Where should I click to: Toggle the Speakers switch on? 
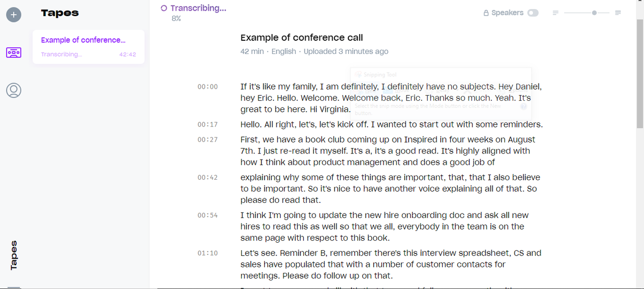pyautogui.click(x=533, y=13)
